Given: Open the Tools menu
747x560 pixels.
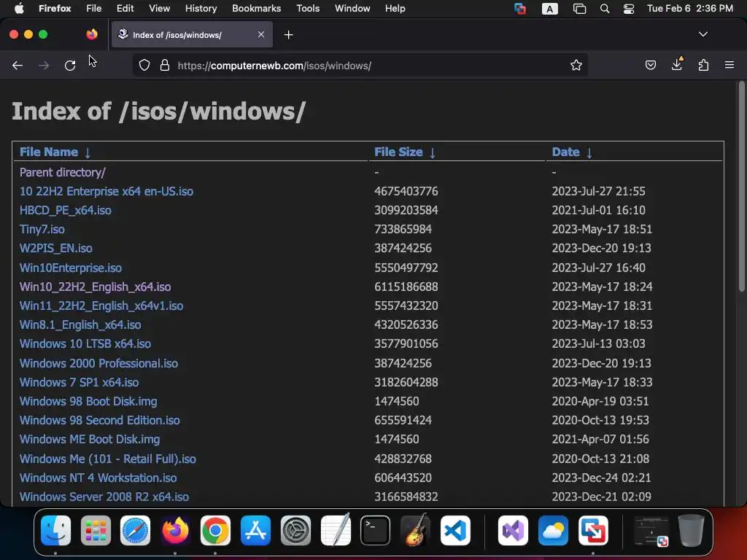Looking at the screenshot, I should (308, 9).
